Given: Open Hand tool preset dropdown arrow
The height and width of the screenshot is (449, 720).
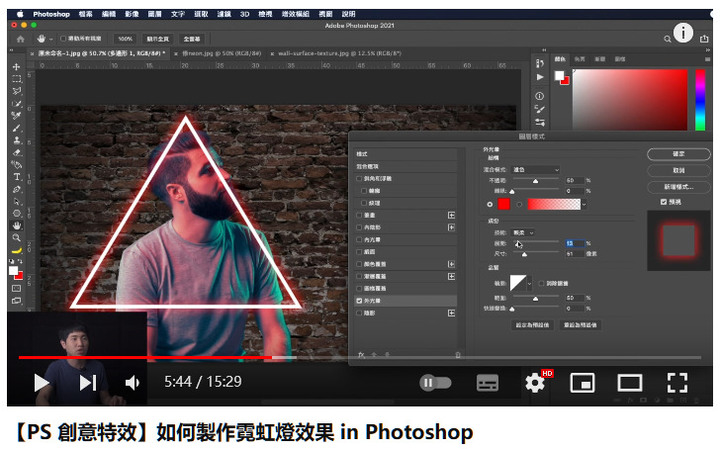Looking at the screenshot, I should point(51,39).
